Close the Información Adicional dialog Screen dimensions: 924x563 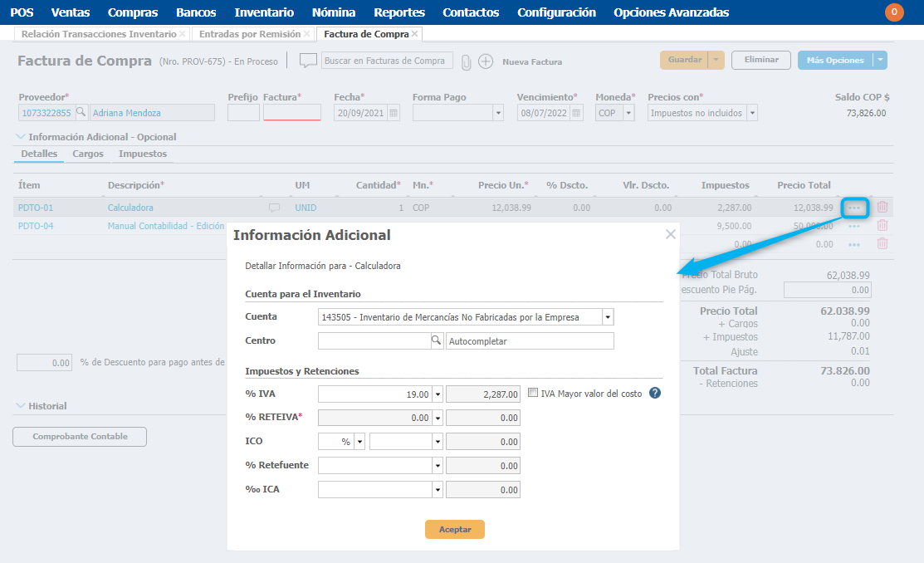[x=670, y=235]
